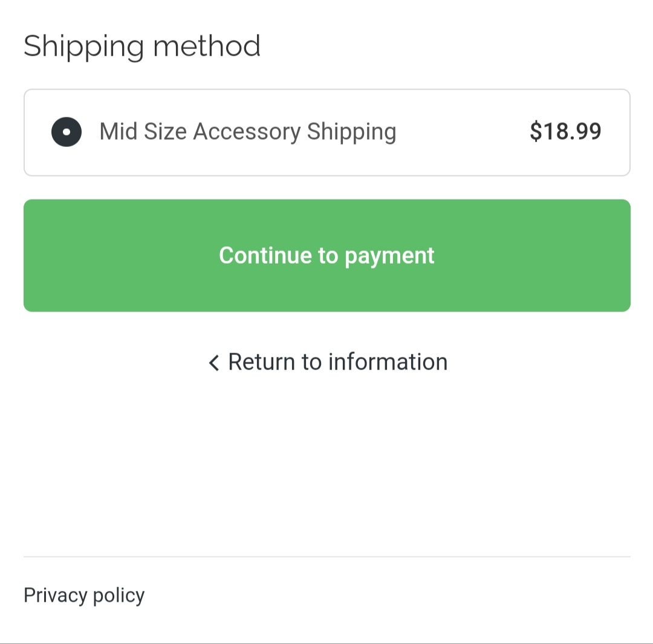Choose the $18.99 shipping radio option
The height and width of the screenshot is (644, 653).
67,132
